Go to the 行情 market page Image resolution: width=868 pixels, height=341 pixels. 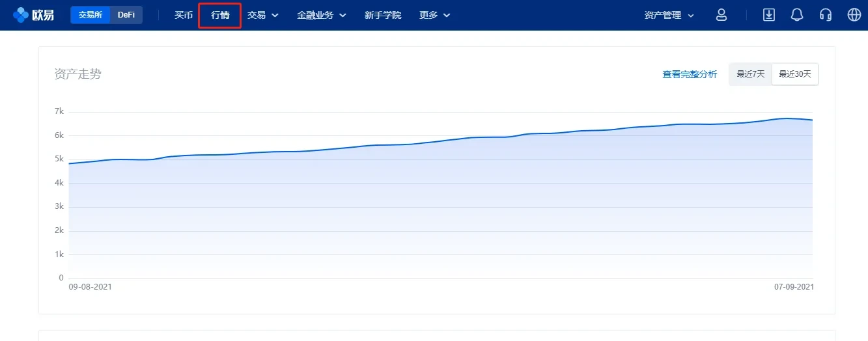pos(220,15)
